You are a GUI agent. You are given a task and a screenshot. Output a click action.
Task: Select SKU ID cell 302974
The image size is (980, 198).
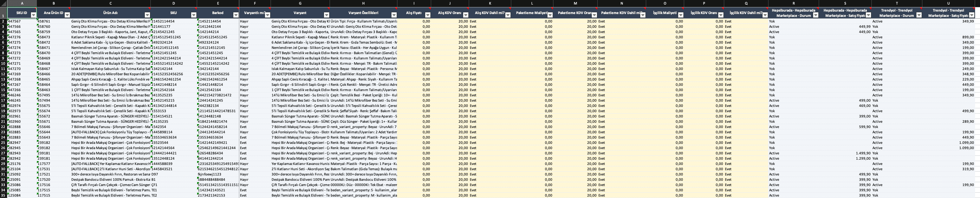pyautogui.click(x=22, y=106)
